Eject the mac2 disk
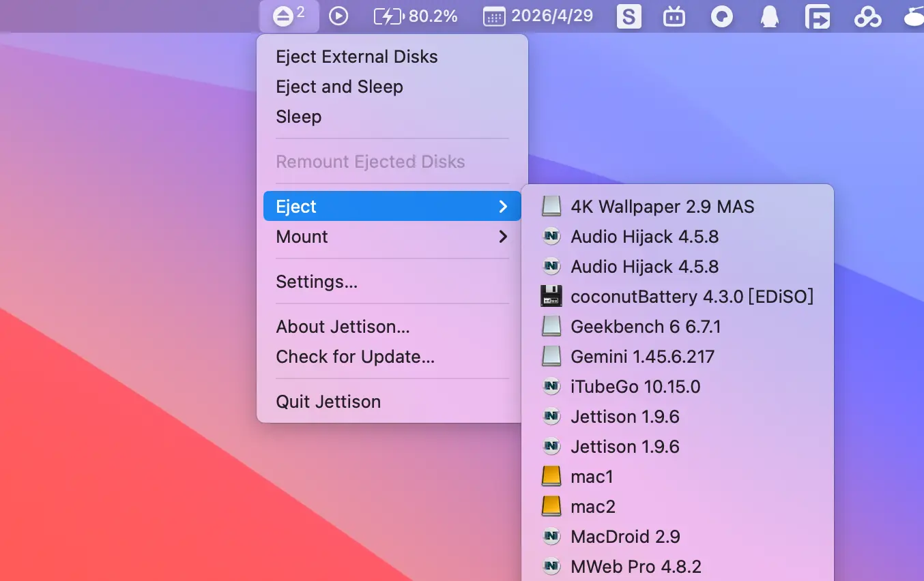Screen dimensions: 924x581 tap(678, 507)
